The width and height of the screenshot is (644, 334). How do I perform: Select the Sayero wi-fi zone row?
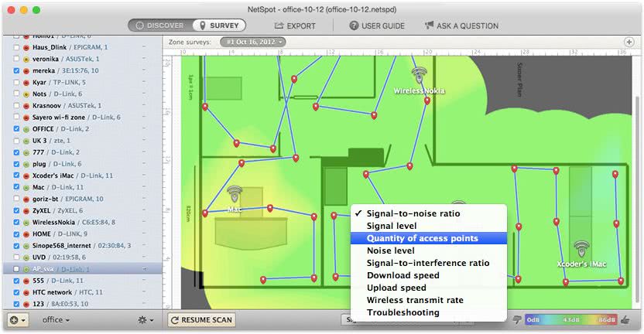point(82,118)
